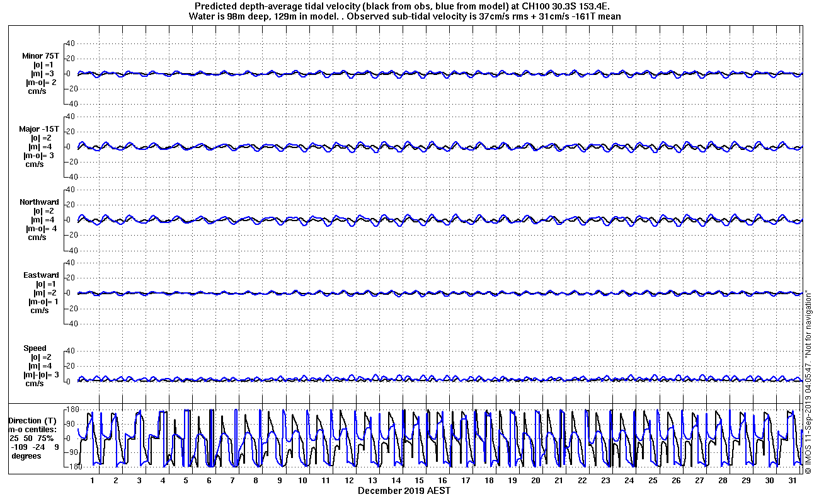819x504 pixels.
Task: Select the 'Eastward' panel label
Action: (42, 275)
